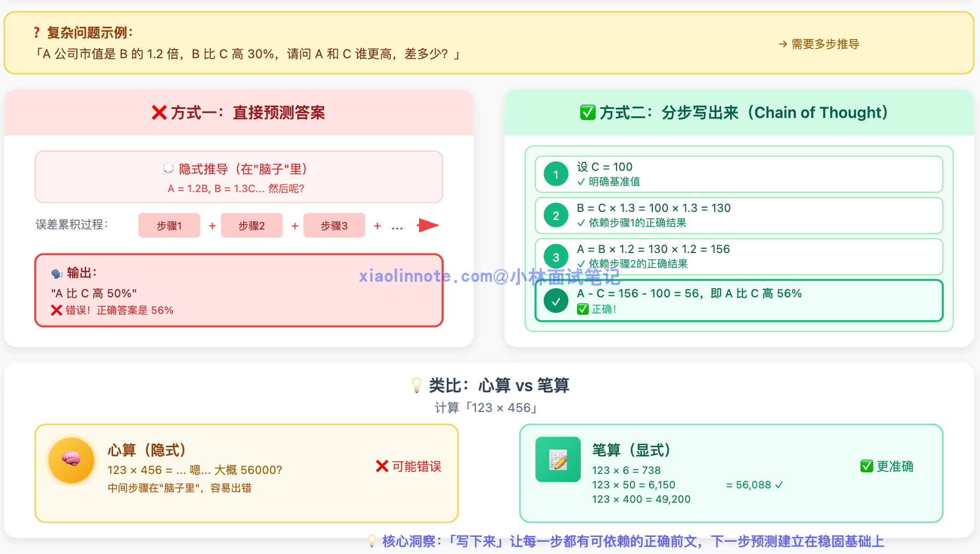Screen dimensions: 980x554
Task: Click the red 输出 result box
Action: pyautogui.click(x=239, y=290)
